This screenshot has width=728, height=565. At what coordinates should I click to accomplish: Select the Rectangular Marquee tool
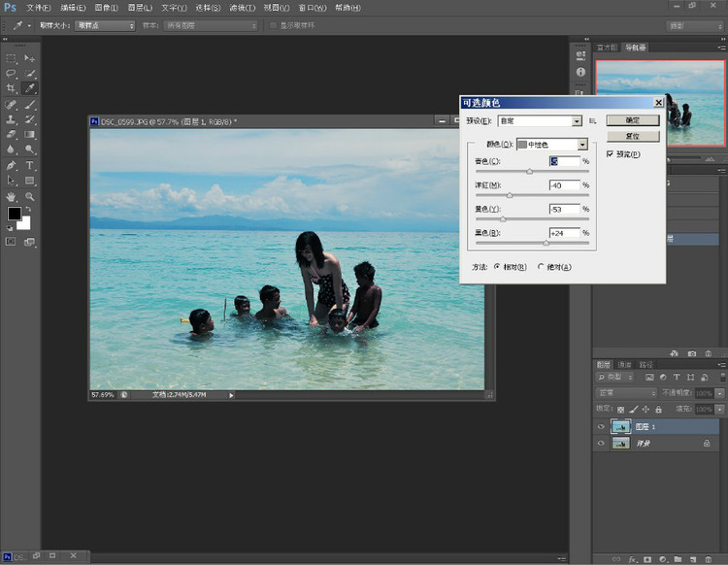pyautogui.click(x=11, y=58)
